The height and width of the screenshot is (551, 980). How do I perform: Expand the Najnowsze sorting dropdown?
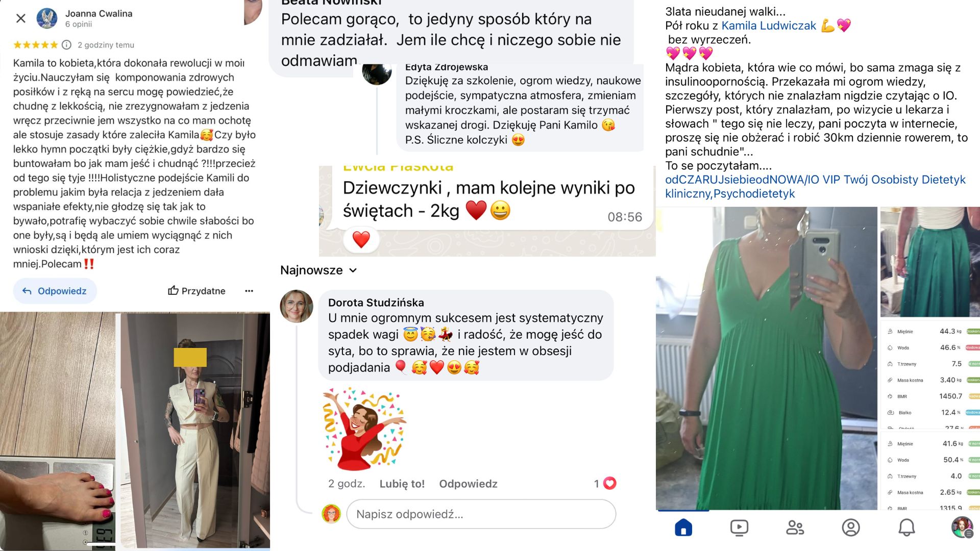(x=318, y=270)
